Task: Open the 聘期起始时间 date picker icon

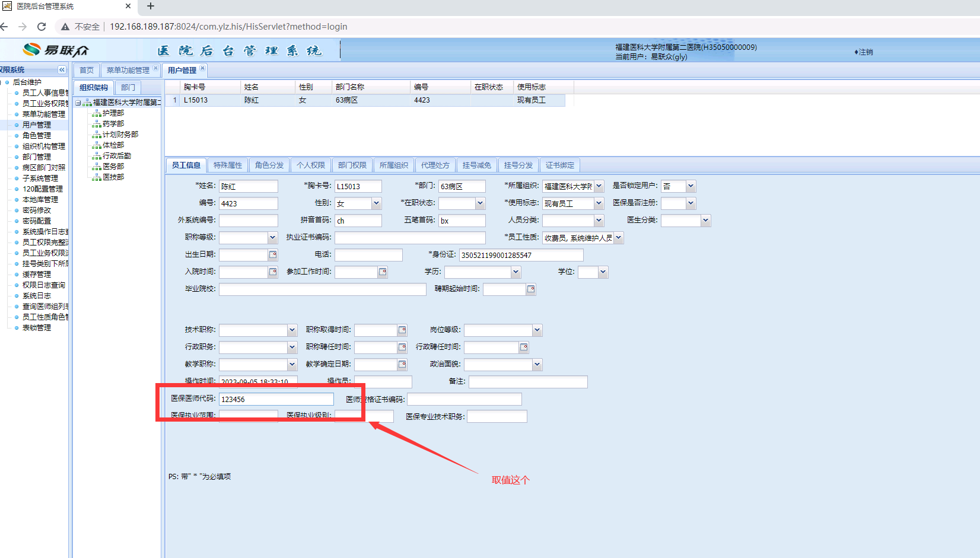Action: (x=531, y=289)
